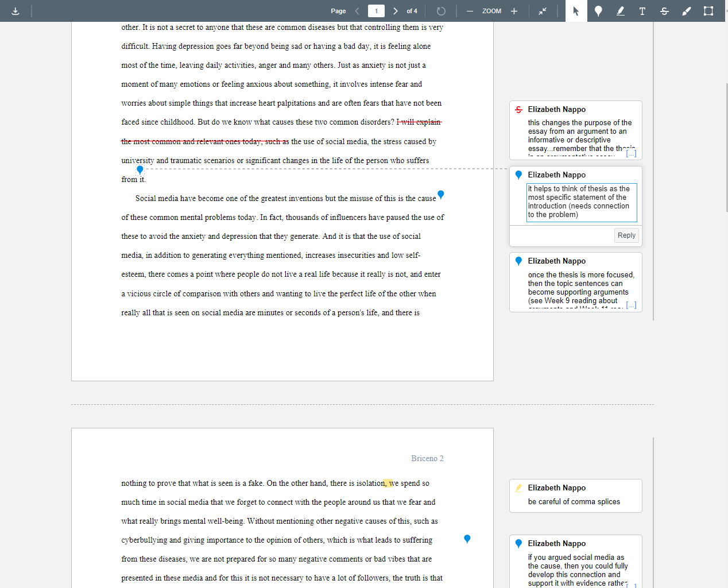The width and height of the screenshot is (728, 588).
Task: Download the annotated document
Action: (16, 11)
